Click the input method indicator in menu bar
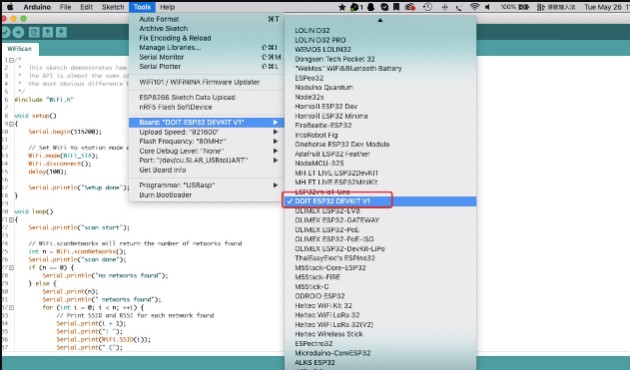This screenshot has height=370, width=630. click(556, 7)
